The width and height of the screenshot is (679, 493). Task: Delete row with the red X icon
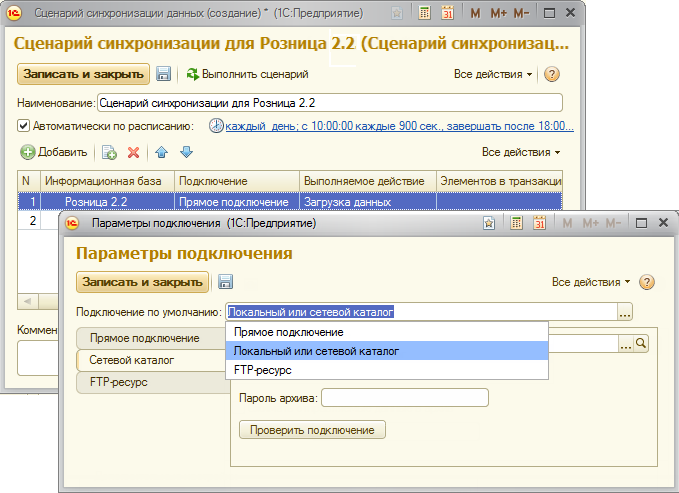pos(133,152)
